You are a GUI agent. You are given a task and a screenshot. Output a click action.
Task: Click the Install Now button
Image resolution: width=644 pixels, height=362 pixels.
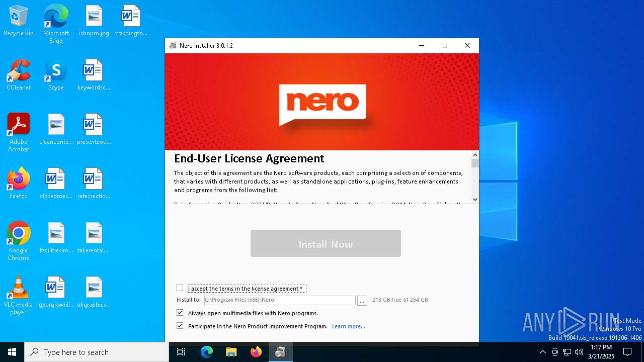pyautogui.click(x=326, y=243)
